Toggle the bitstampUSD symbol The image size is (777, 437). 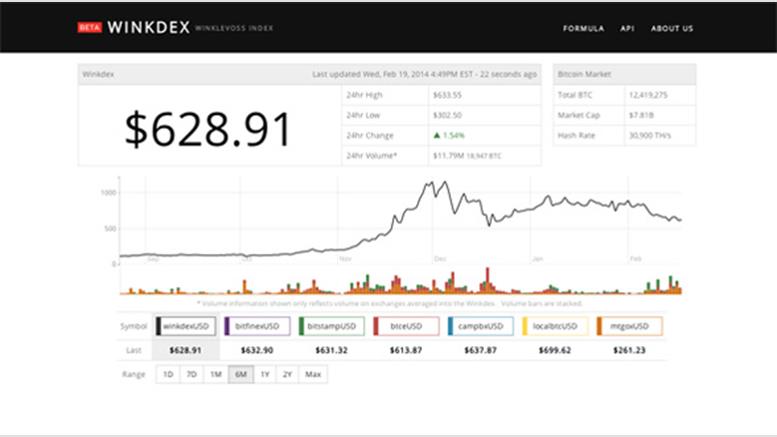pyautogui.click(x=332, y=326)
